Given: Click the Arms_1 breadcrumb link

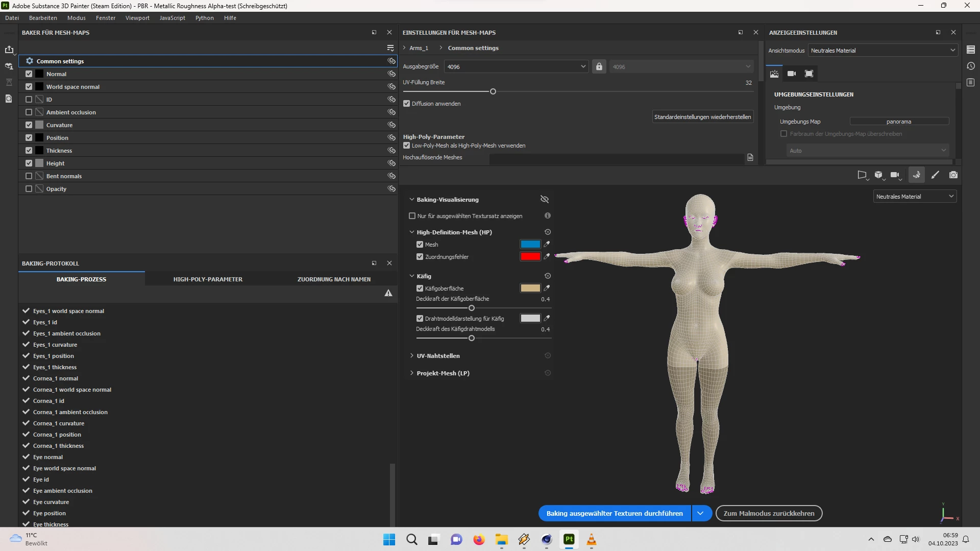Looking at the screenshot, I should [419, 48].
